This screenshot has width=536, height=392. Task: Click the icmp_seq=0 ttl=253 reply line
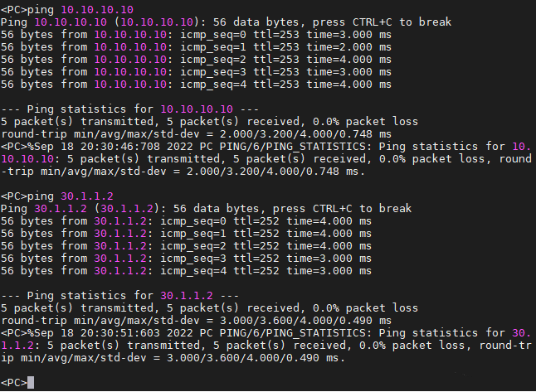pyautogui.click(x=196, y=35)
